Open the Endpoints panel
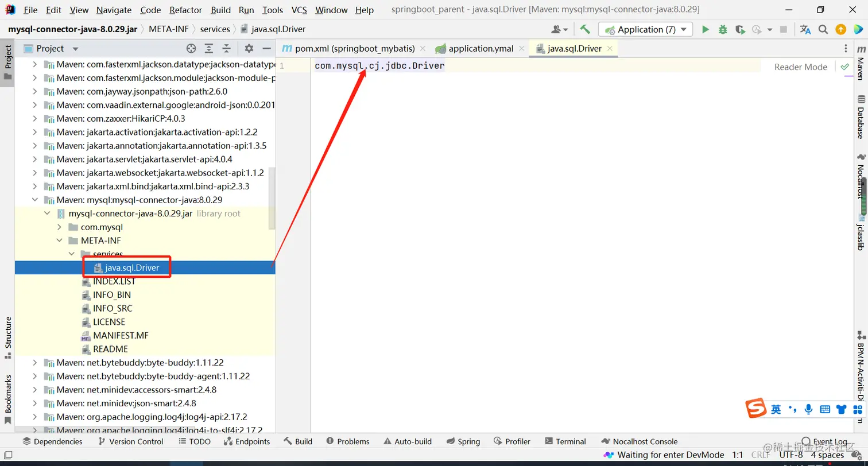The height and width of the screenshot is (466, 868). [246, 441]
